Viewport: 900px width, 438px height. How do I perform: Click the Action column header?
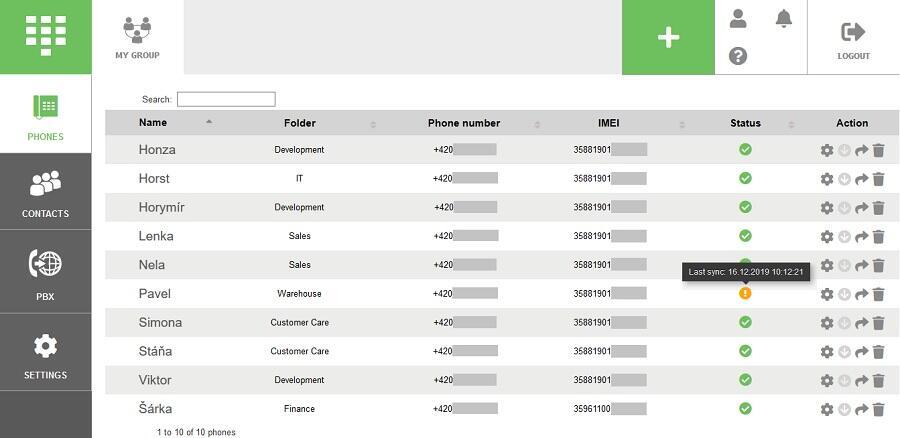tap(852, 123)
